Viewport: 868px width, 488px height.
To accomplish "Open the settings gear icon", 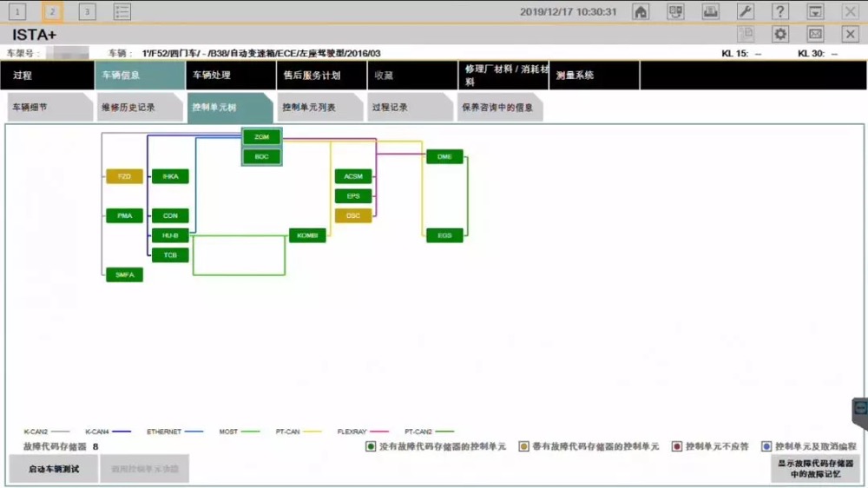I will coord(780,35).
